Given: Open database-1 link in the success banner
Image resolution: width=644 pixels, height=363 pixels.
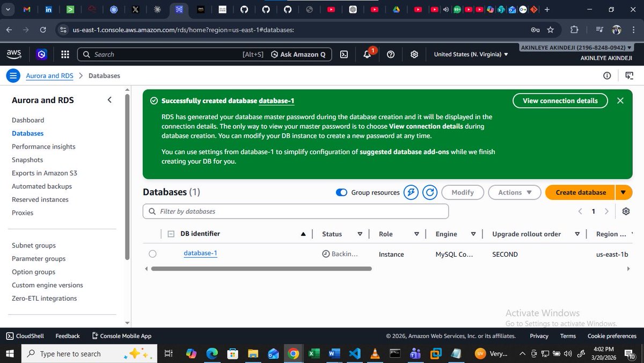Looking at the screenshot, I should 276,101.
